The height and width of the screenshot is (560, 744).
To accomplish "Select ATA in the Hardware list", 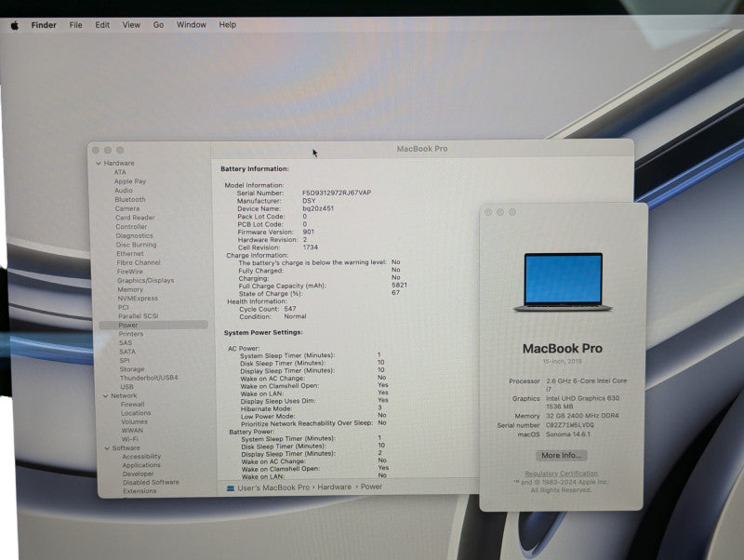I will 120,172.
